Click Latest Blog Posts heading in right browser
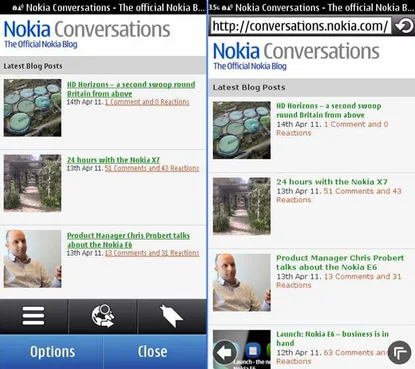This screenshot has height=369, width=415. coord(249,87)
